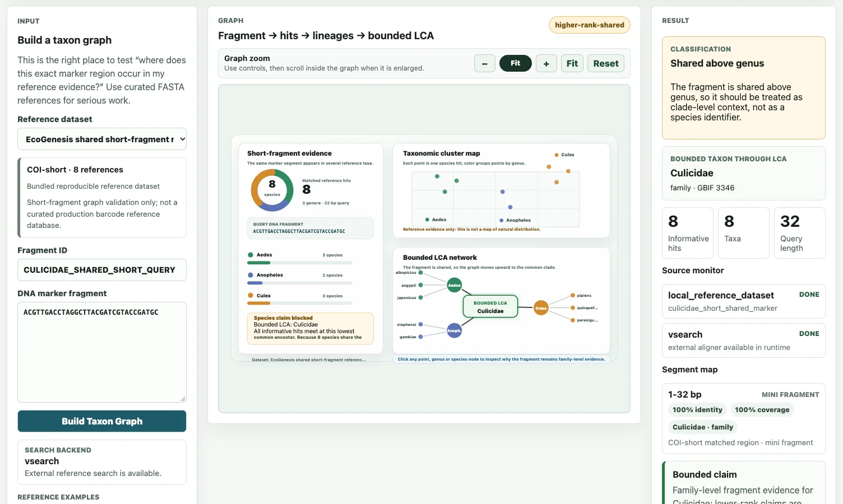The width and height of the screenshot is (843, 504).
Task: Inspect the stephensi species node
Action: (x=420, y=324)
